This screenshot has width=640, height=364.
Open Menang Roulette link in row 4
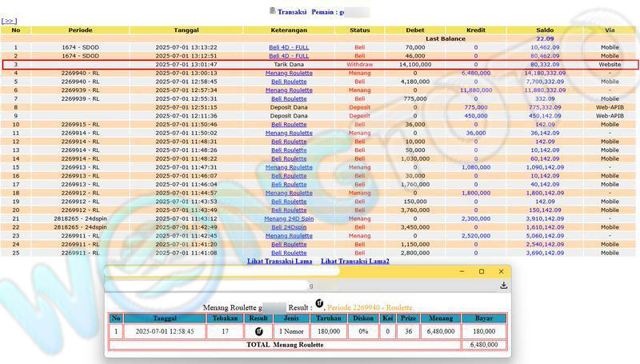tap(289, 73)
